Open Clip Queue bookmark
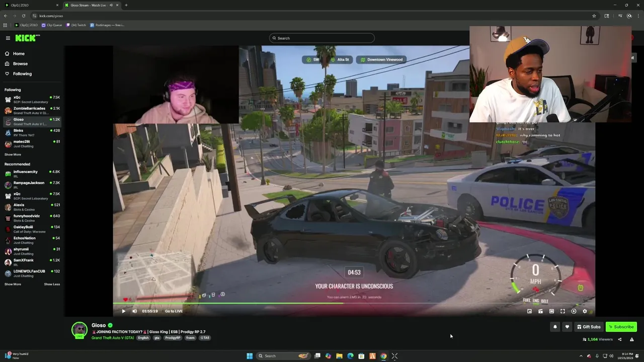This screenshot has height=362, width=644. pyautogui.click(x=52, y=25)
